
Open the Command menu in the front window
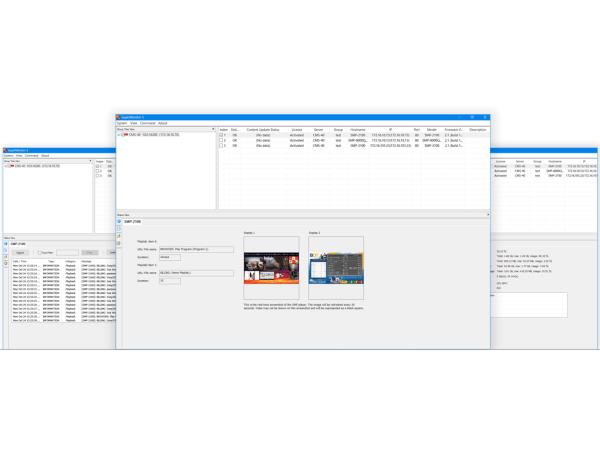pos(147,123)
